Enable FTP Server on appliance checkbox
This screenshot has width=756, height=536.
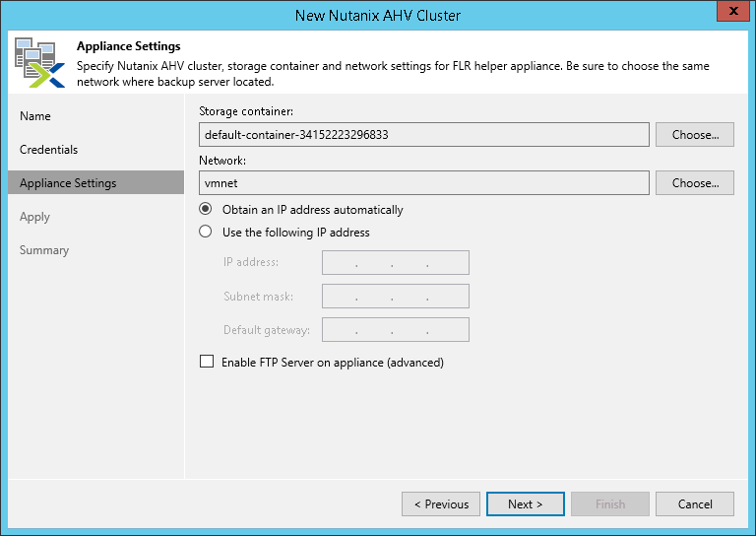coord(207,363)
